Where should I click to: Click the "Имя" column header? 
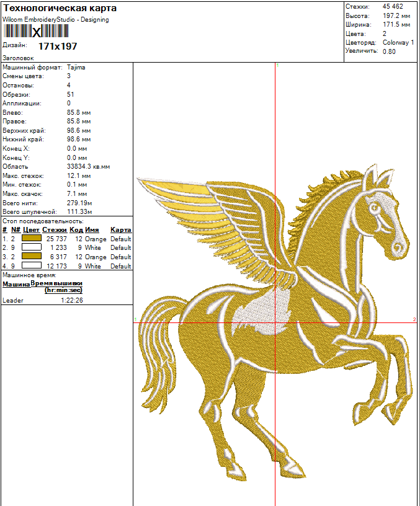92,230
